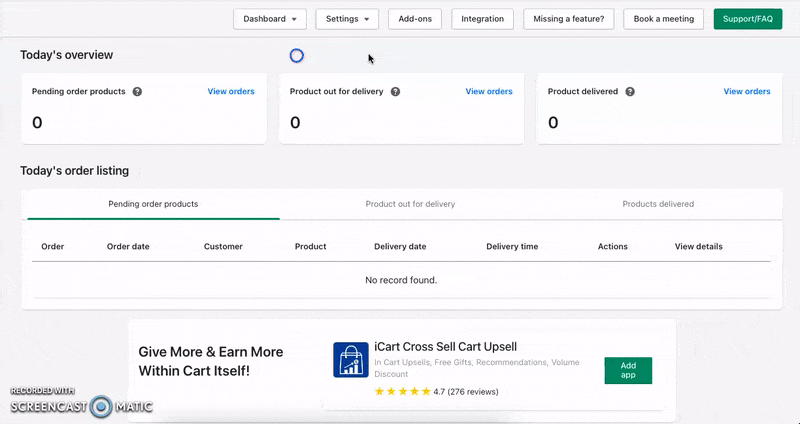Click the Order column header
The image size is (800, 424).
[53, 246]
